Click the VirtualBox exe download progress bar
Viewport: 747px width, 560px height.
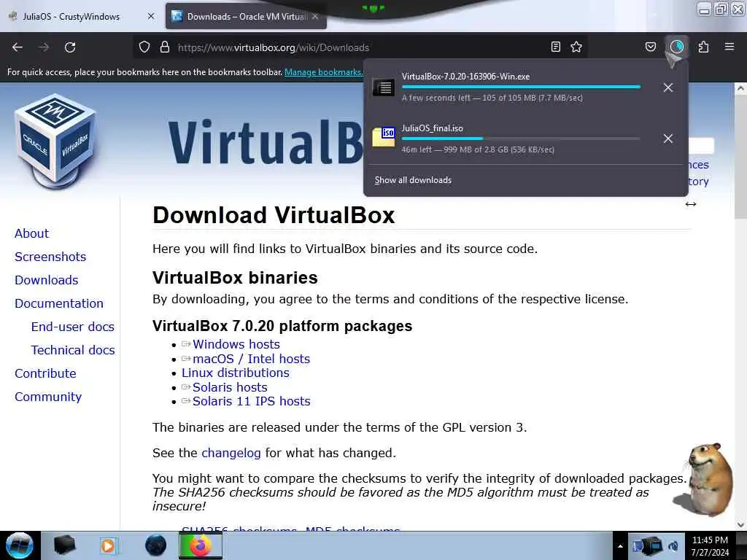[x=521, y=87]
